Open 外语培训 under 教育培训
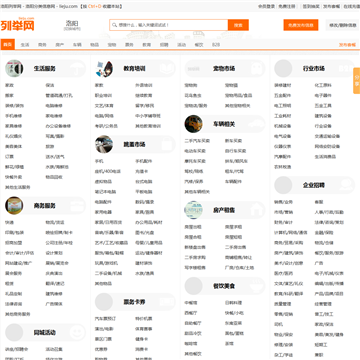This screenshot has width=360, height=360. (144, 85)
